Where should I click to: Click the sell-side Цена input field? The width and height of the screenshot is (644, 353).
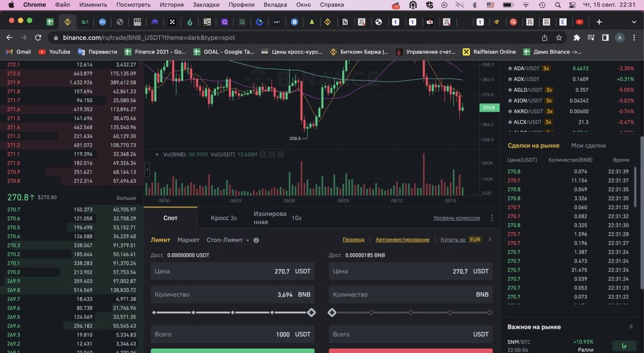pos(411,271)
